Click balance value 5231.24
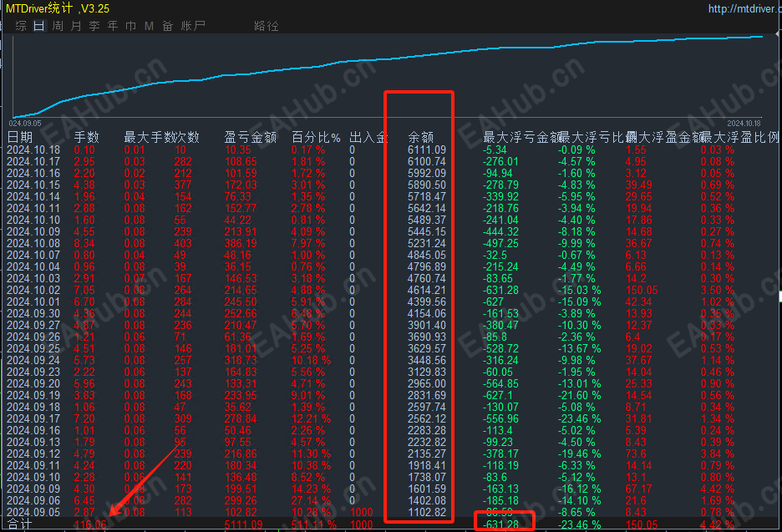The image size is (782, 532). click(427, 243)
